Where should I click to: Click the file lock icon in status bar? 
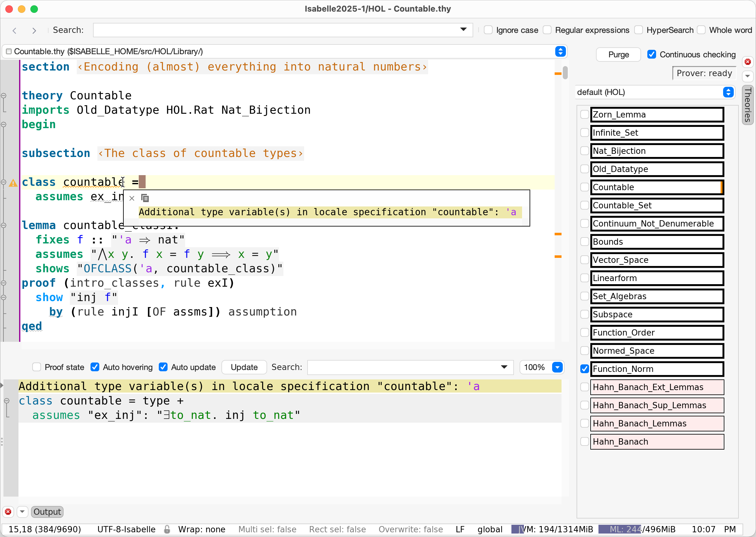pyautogui.click(x=167, y=529)
